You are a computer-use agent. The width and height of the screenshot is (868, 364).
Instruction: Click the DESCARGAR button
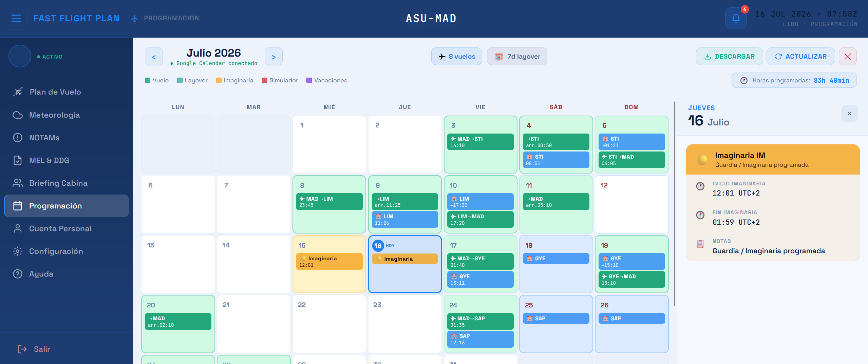pos(730,56)
